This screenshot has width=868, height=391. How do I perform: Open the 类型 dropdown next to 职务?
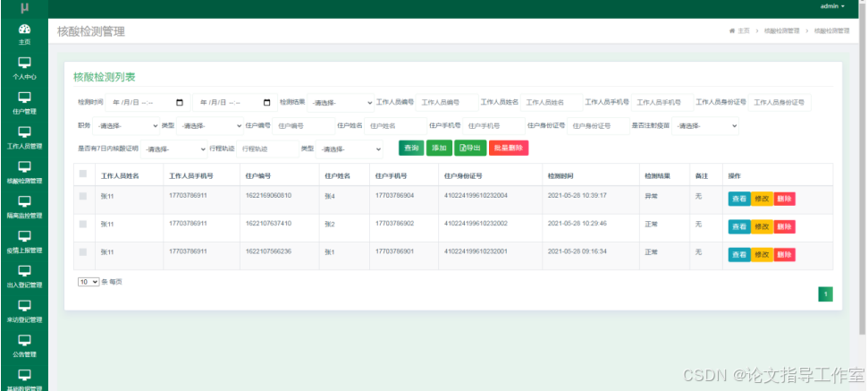pos(210,126)
